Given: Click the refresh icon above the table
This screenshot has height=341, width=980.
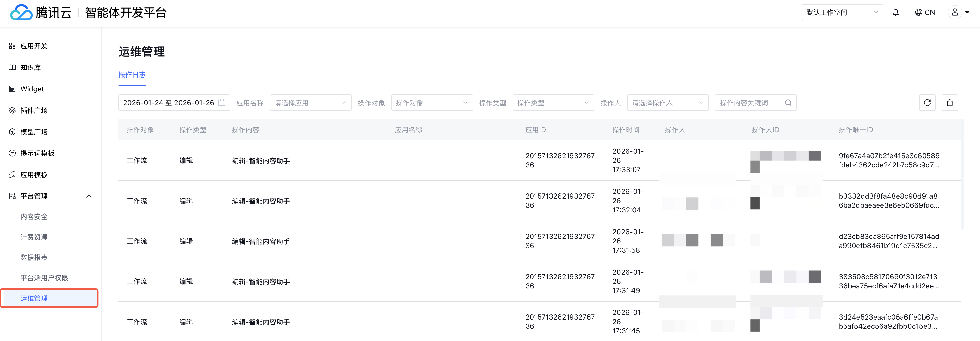Looking at the screenshot, I should coord(927,103).
